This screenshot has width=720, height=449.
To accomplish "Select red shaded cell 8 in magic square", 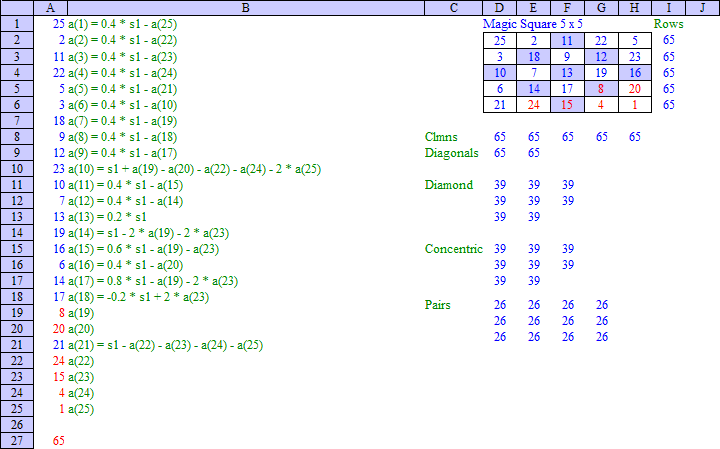I will point(601,89).
